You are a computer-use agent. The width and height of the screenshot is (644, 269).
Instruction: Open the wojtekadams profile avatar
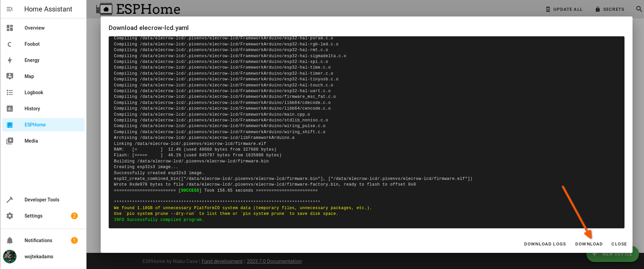(10, 257)
